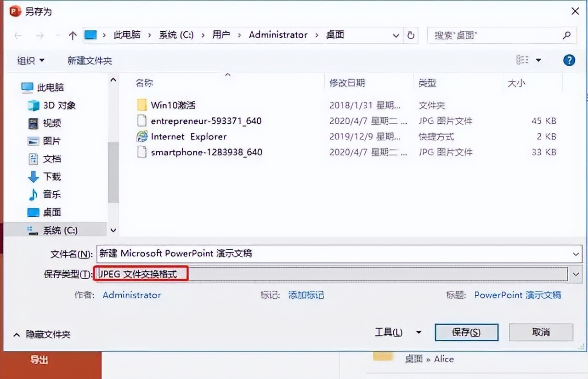Image resolution: width=588 pixels, height=379 pixels.
Task: Click the Back navigation arrow
Action: [17, 35]
